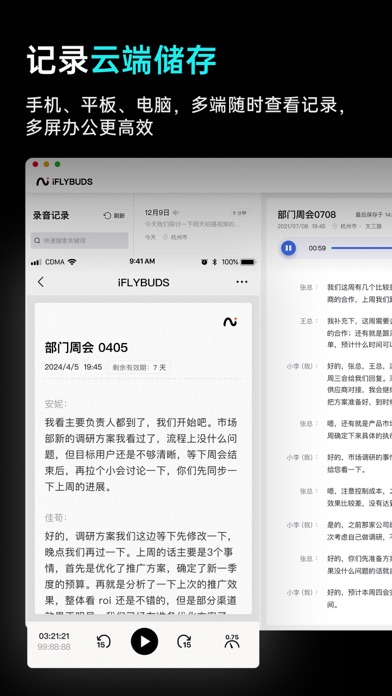Click the Wi-Fi icon in phone status bar
The height and width of the screenshot is (696, 392).
click(72, 262)
